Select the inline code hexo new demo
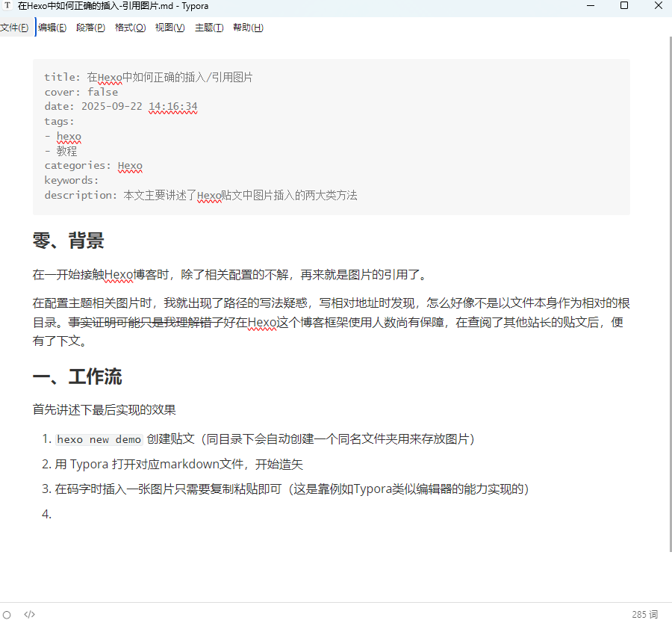Viewport: 672px width, 620px height. (98, 439)
